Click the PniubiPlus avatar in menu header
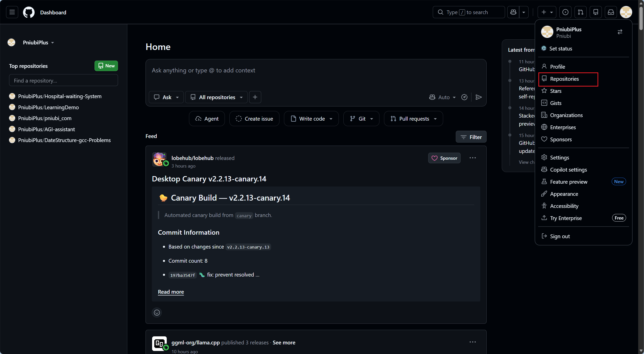The width and height of the screenshot is (644, 354). click(x=547, y=32)
